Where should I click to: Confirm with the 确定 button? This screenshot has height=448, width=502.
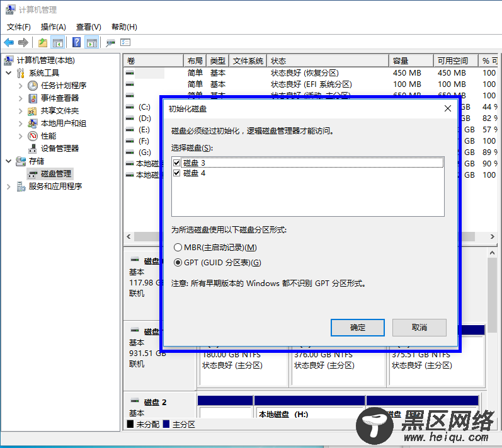pos(358,328)
